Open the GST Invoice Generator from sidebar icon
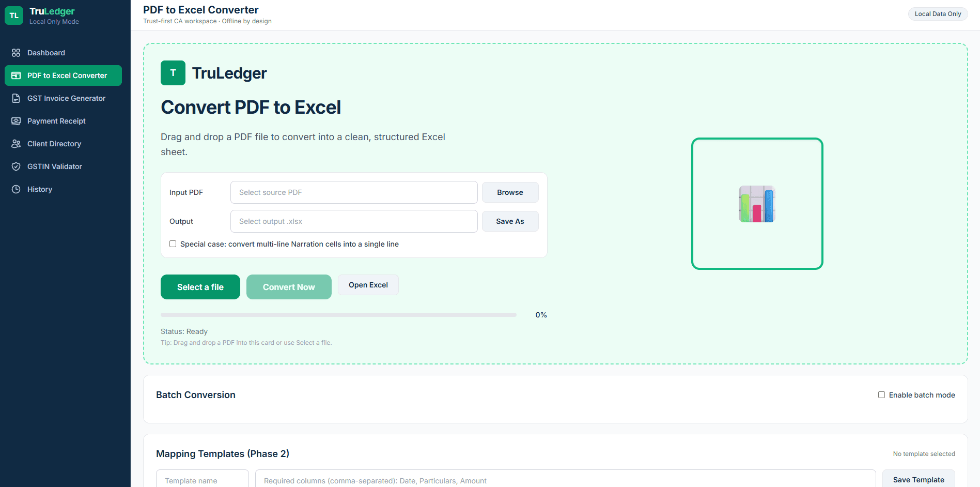The width and height of the screenshot is (980, 487). [15, 98]
